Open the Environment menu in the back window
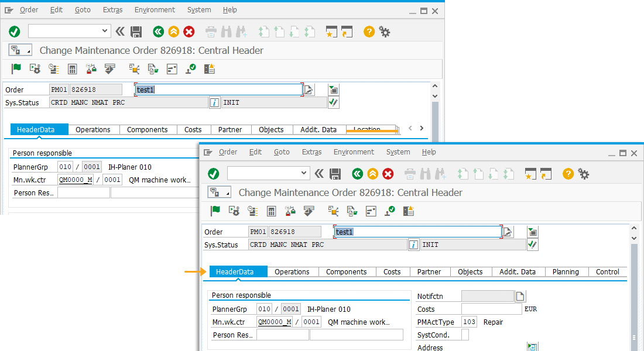The height and width of the screenshot is (351, 644). click(x=155, y=10)
